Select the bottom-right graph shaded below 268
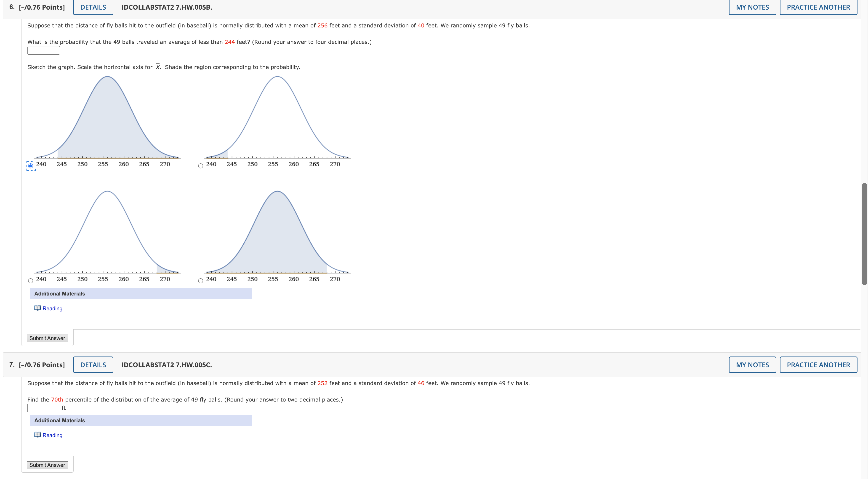 (x=200, y=281)
